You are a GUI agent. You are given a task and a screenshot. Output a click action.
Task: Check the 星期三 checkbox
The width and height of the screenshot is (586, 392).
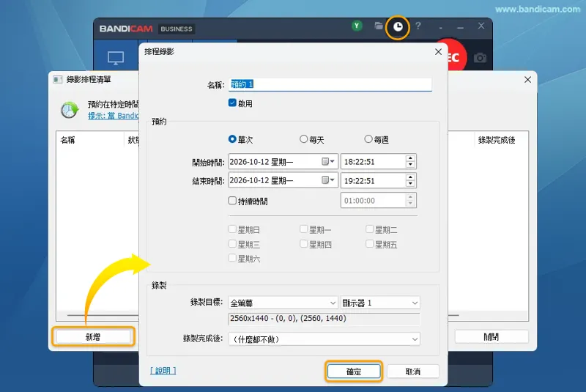(232, 244)
